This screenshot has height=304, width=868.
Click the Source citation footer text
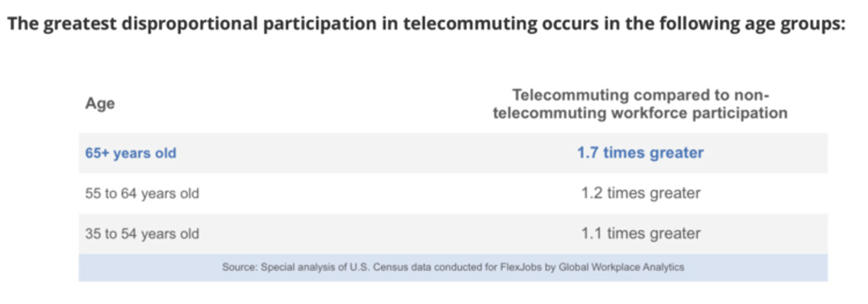pyautogui.click(x=453, y=267)
